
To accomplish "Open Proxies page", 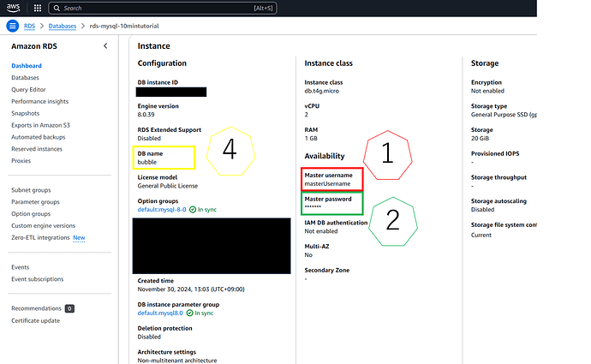I will pyautogui.click(x=21, y=160).
